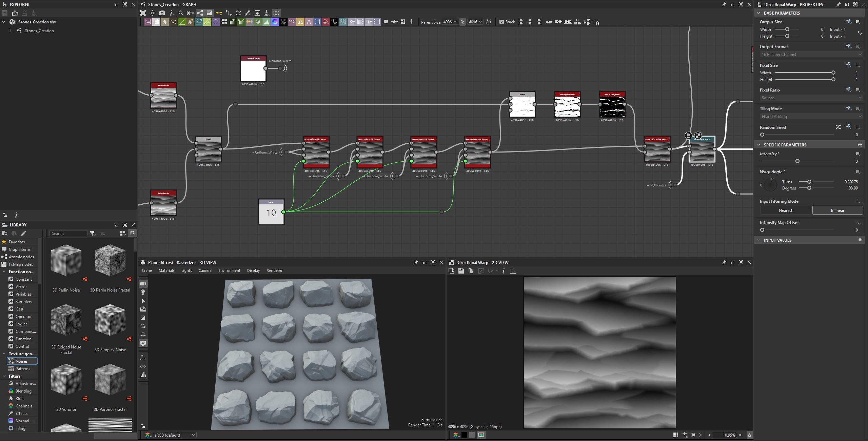Open the clean graph broom tool
Viewport: 868px width, 441px height.
click(267, 13)
